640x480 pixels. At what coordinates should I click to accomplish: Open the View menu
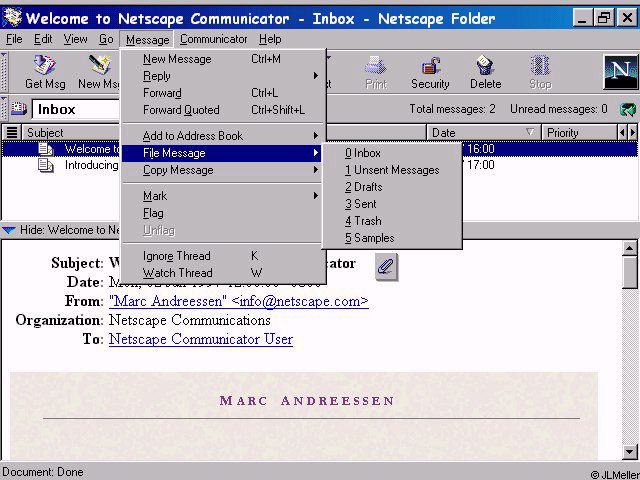coord(76,39)
